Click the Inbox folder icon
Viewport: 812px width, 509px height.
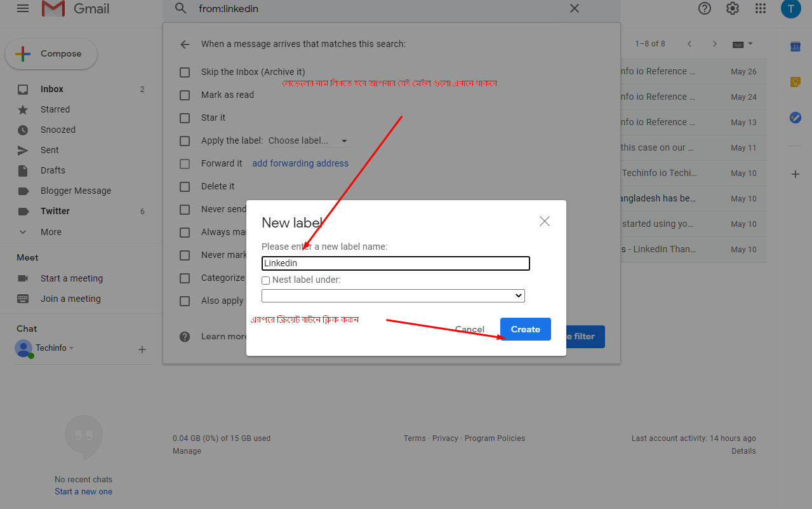pos(23,90)
